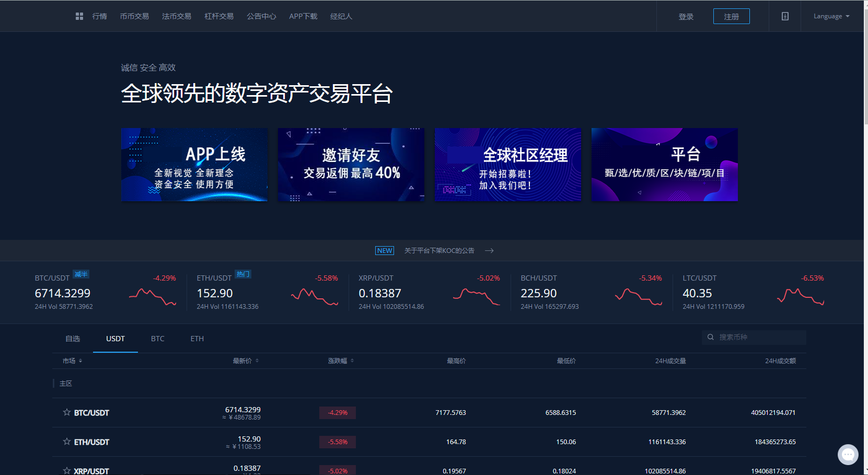Screen dimensions: 868x475
Task: Open the APP上线 promotional banner
Action: 194,165
